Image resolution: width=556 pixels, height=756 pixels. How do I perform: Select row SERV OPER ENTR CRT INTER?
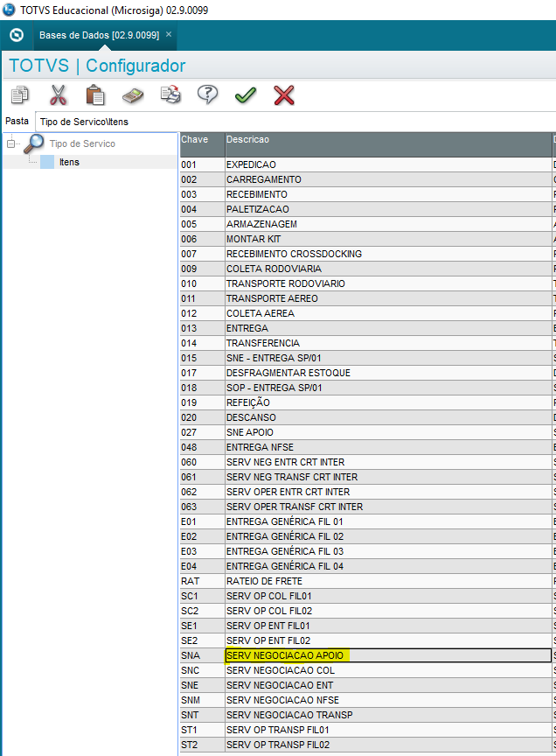366,492
